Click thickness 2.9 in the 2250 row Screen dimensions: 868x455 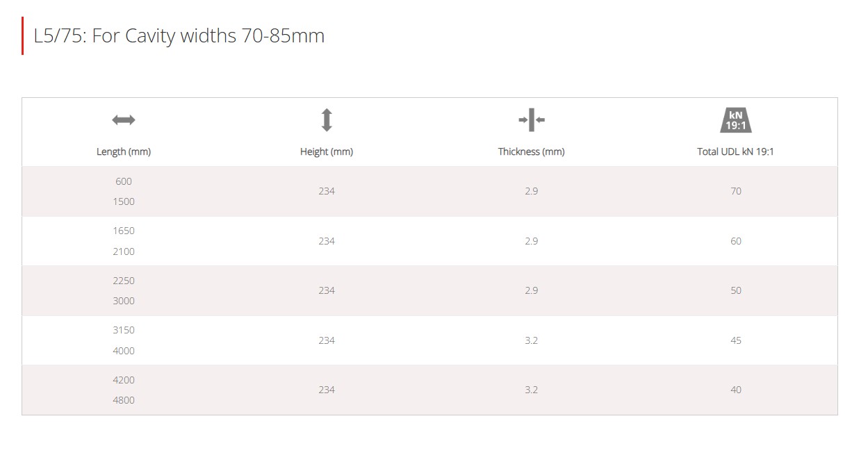532,290
